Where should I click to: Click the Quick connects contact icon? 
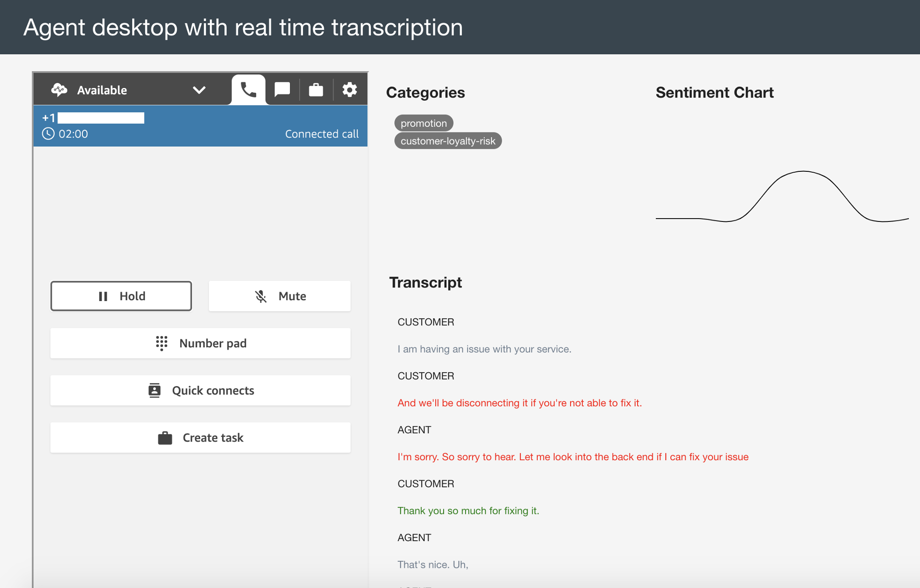(155, 390)
